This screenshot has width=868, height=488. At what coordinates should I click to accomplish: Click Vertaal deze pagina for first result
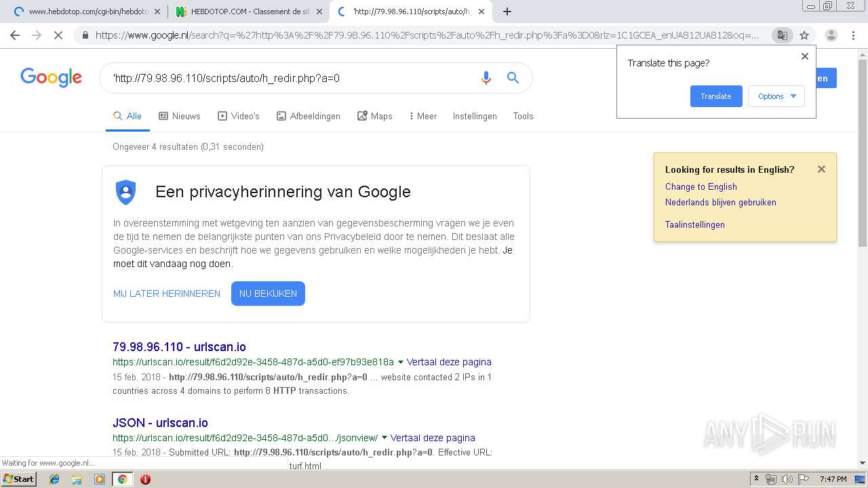click(x=449, y=362)
